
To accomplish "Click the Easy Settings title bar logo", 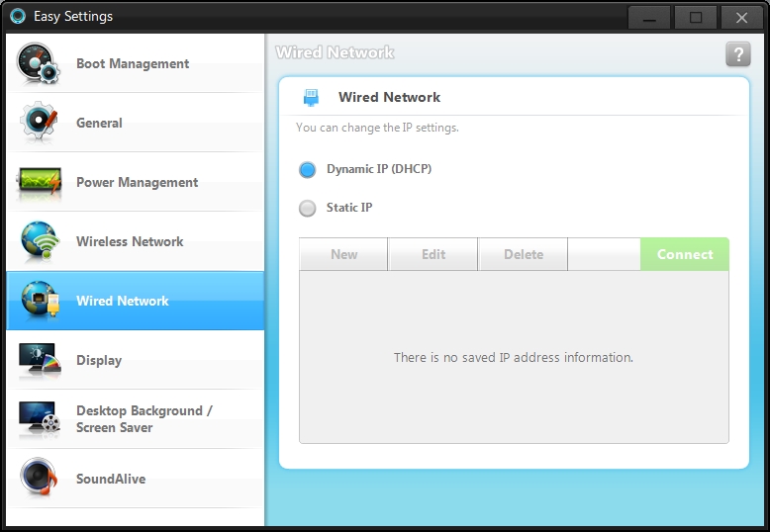I will 16,16.
